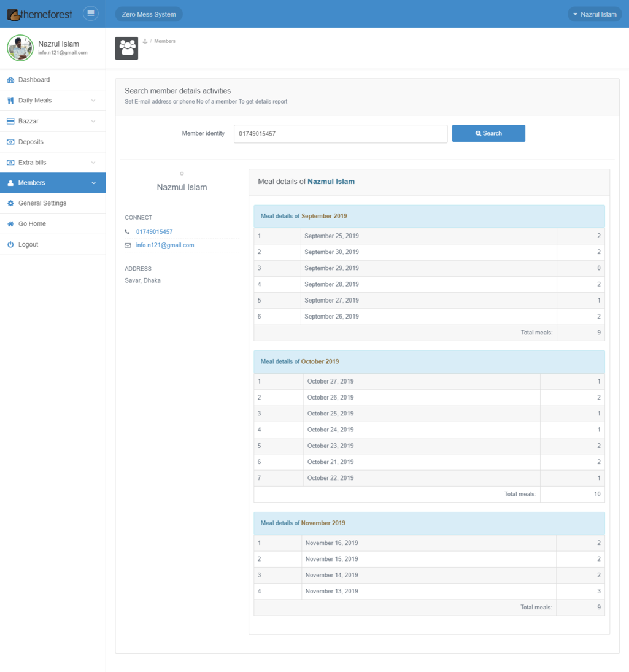Click the Logout power icon
Viewport: 629px width, 672px height.
pyautogui.click(x=10, y=245)
